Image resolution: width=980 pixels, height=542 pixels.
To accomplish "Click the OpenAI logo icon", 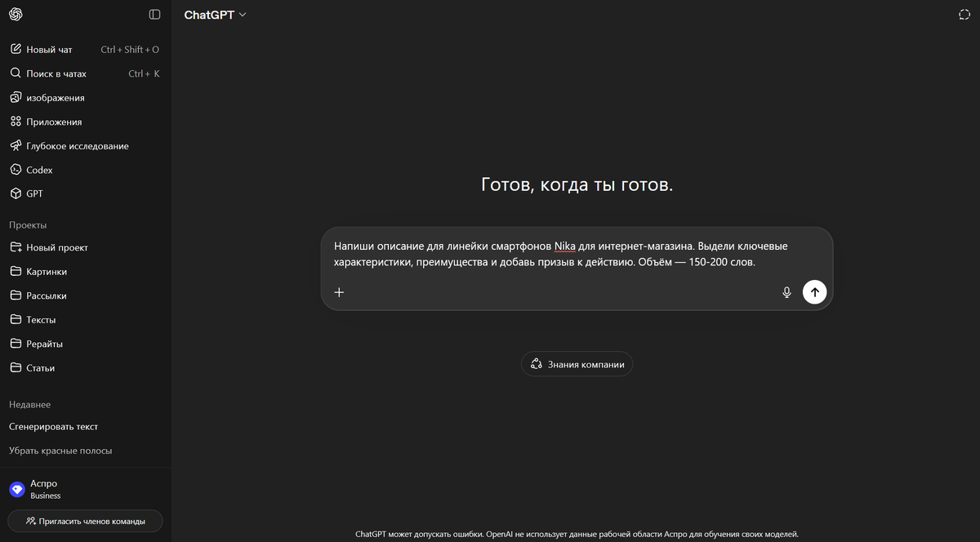I will point(16,15).
